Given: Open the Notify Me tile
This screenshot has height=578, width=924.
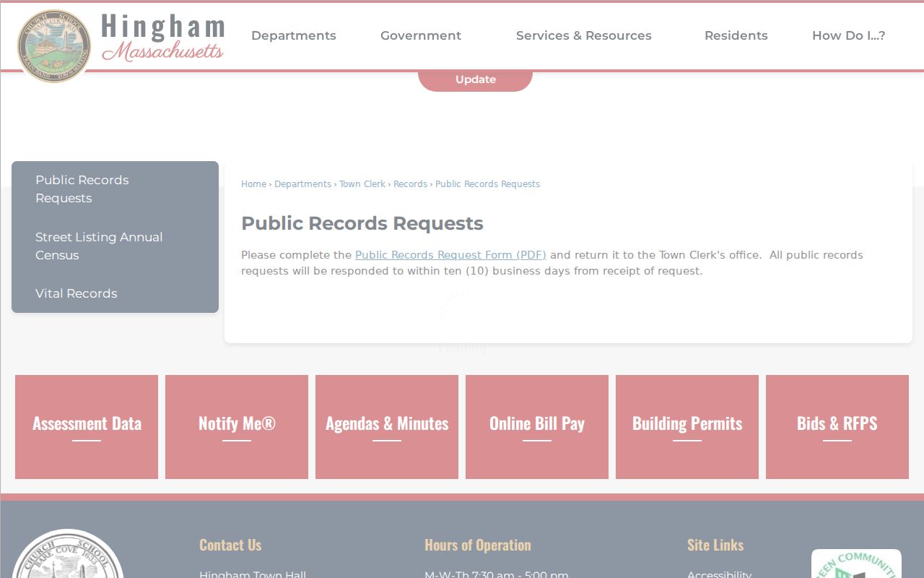Looking at the screenshot, I should 237,427.
